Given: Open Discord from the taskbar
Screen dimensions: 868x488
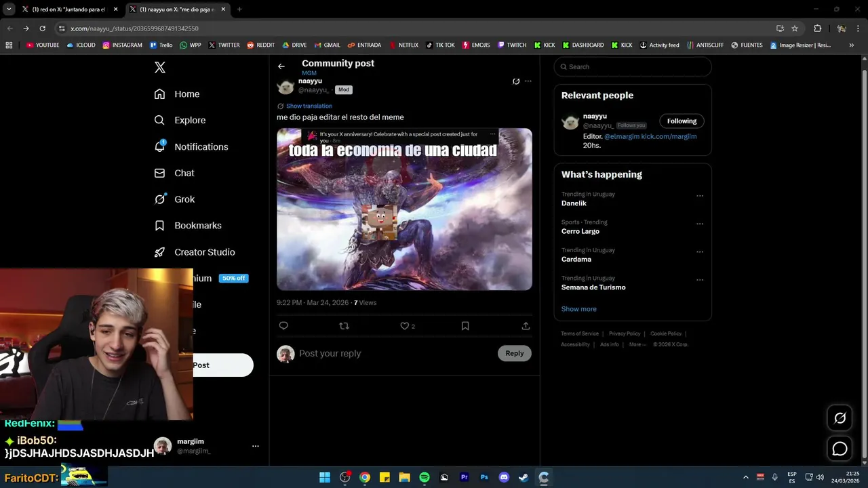Looking at the screenshot, I should pos(504,477).
